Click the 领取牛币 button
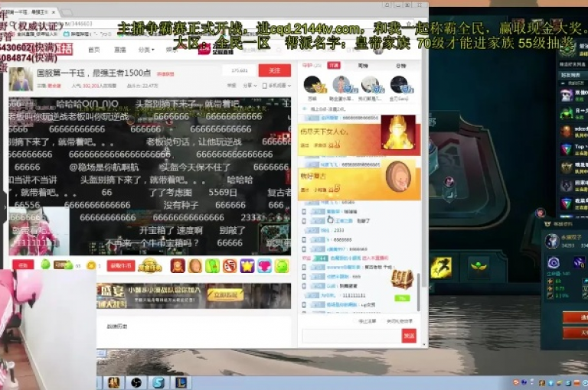The height and width of the screenshot is (390, 588). point(121,265)
